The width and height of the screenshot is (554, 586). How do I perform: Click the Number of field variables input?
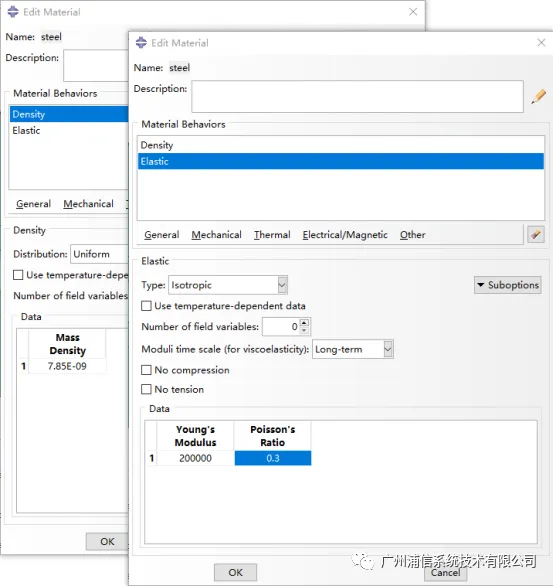coord(281,327)
